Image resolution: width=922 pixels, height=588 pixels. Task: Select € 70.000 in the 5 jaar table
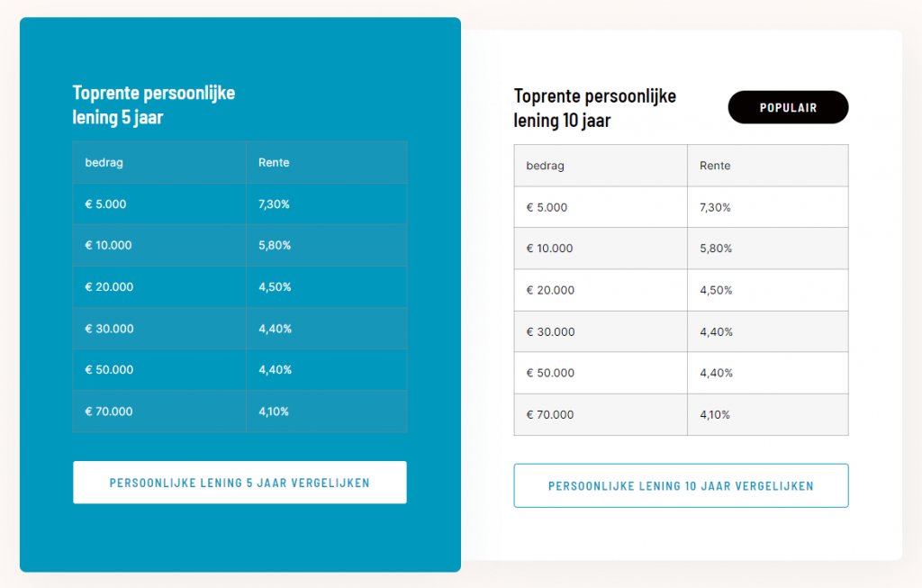pos(109,412)
